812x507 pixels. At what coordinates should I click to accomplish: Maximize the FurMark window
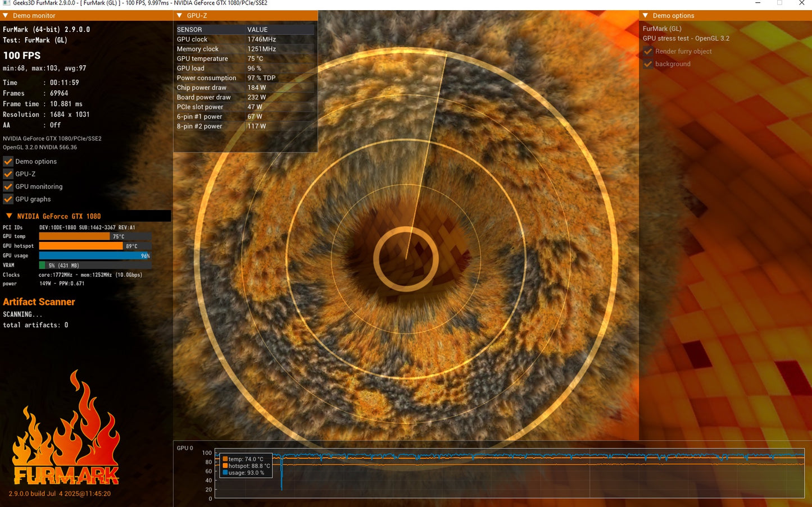pyautogui.click(x=779, y=3)
